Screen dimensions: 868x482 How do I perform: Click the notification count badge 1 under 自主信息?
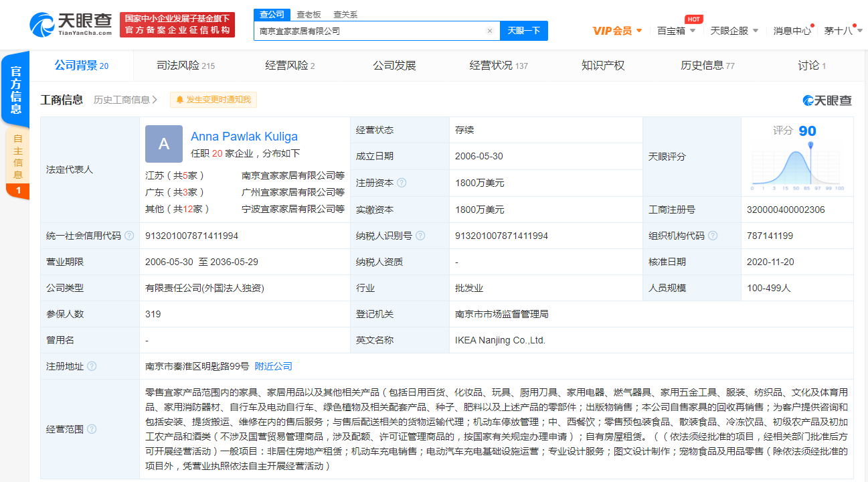[18, 191]
